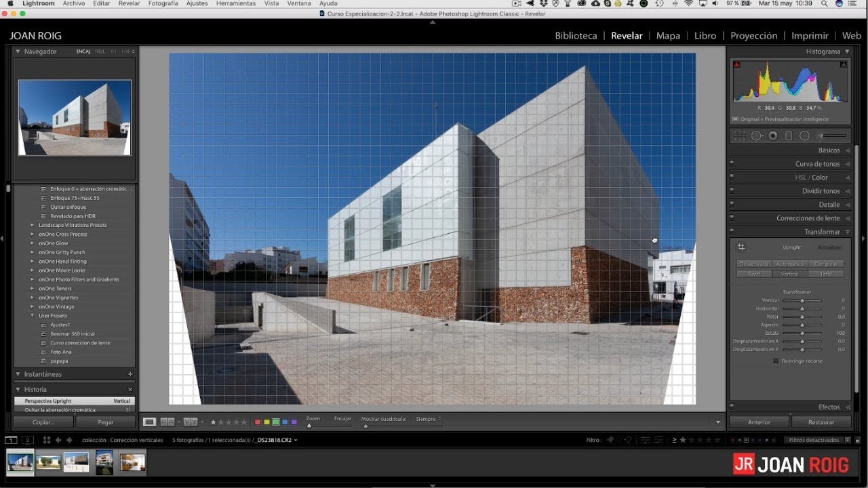Expand onOne Cross Process preset folder

point(32,234)
